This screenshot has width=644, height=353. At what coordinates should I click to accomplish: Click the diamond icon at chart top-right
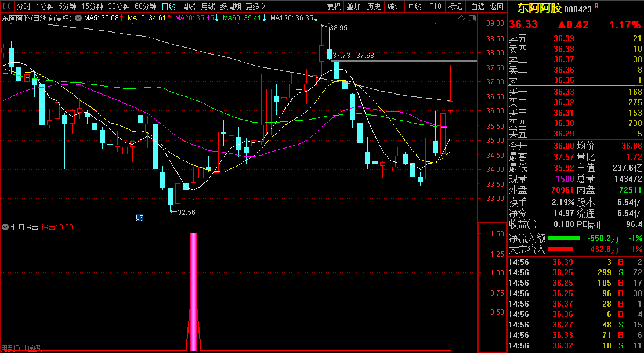click(x=461, y=19)
